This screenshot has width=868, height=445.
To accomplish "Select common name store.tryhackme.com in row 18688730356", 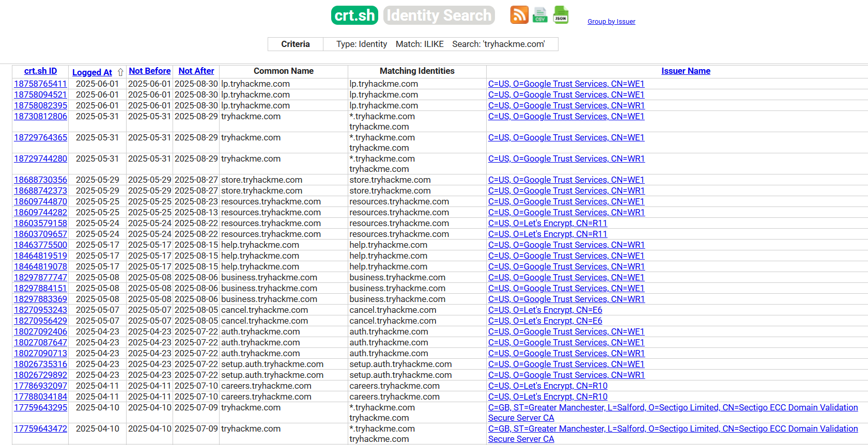I will pyautogui.click(x=261, y=180).
